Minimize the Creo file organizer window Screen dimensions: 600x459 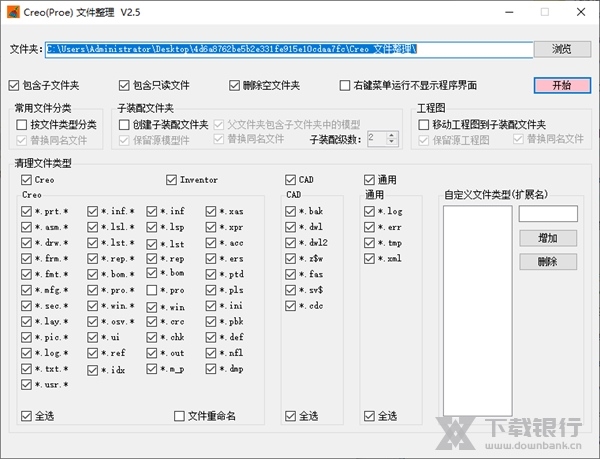509,12
